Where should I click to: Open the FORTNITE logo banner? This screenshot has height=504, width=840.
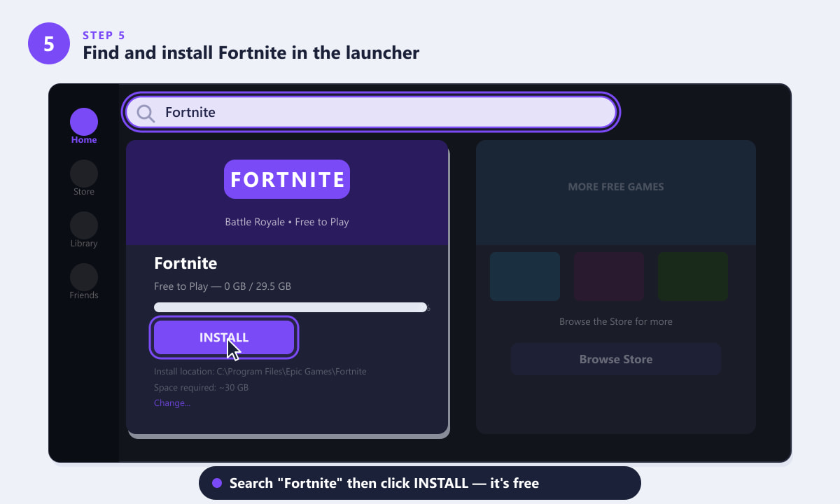pos(287,179)
